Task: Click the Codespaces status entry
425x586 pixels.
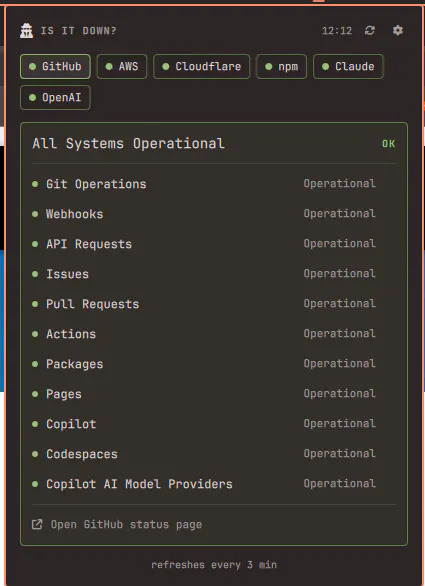Action: [214, 454]
